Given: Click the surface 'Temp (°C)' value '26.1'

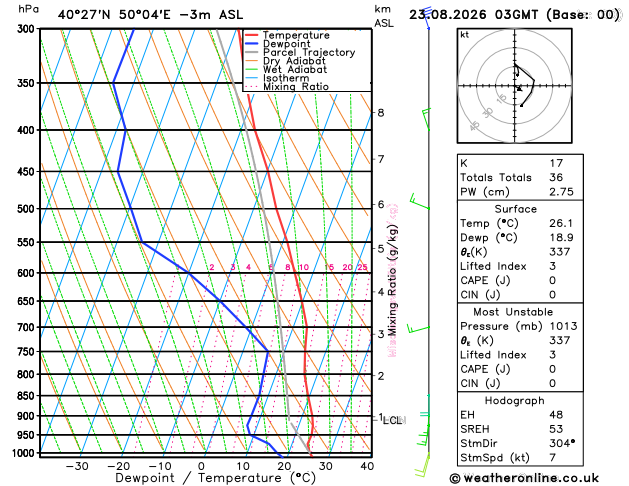Looking at the screenshot, I should (x=561, y=223).
